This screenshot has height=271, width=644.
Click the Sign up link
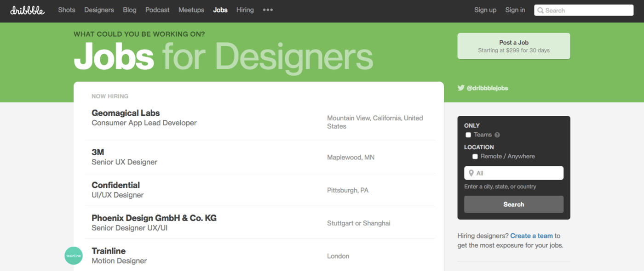485,10
